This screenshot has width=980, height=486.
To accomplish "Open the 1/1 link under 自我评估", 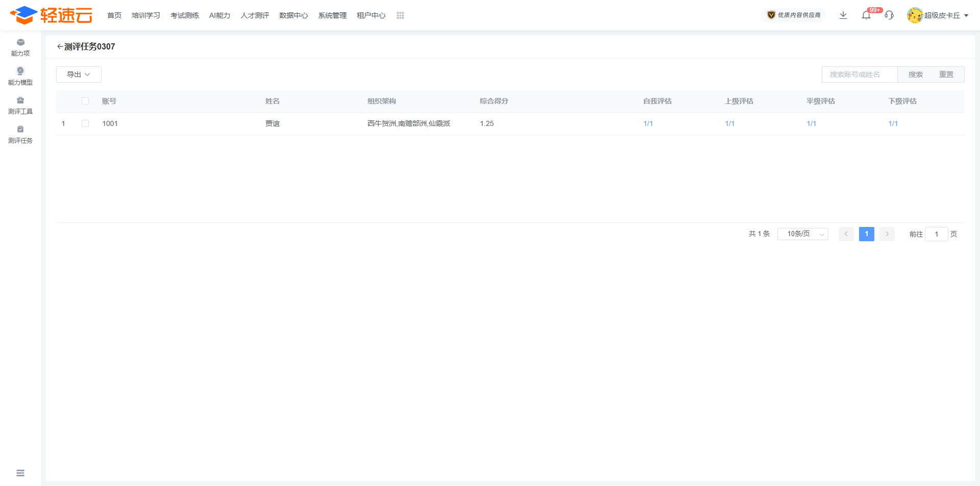I will click(648, 123).
